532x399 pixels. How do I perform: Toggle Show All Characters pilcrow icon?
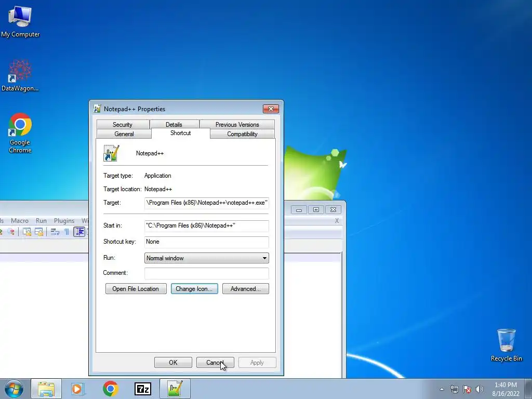point(66,232)
